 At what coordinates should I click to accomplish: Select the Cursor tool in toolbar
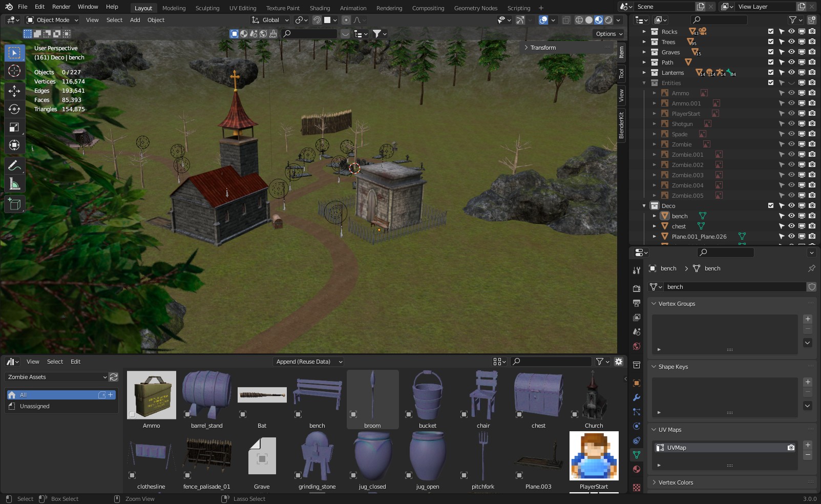pyautogui.click(x=14, y=71)
